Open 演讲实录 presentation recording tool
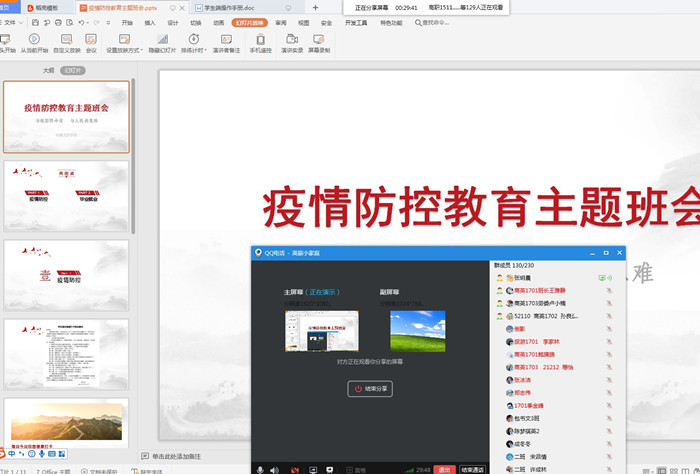The height and width of the screenshot is (474, 700). point(291,38)
